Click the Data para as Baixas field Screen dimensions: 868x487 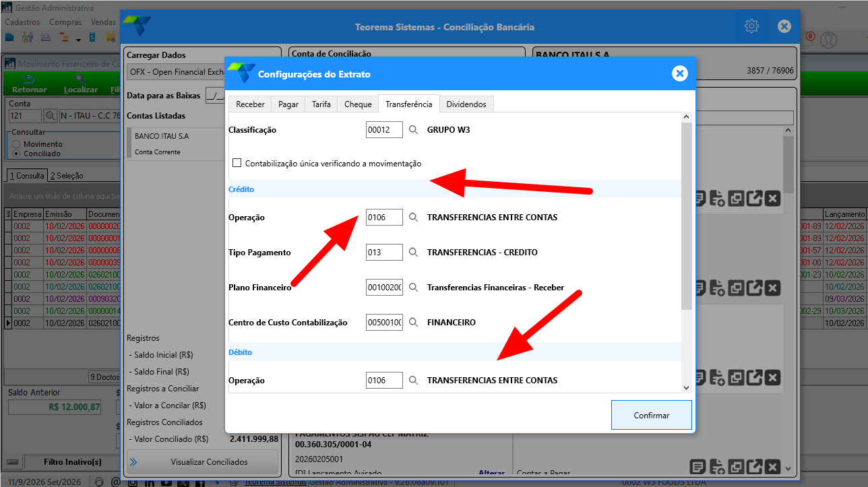click(x=216, y=96)
